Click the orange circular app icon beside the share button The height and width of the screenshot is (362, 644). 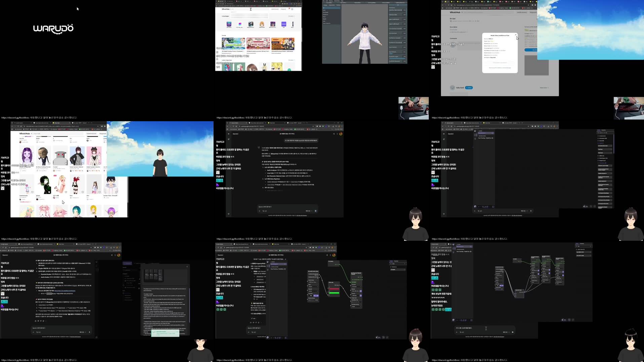(x=341, y=134)
